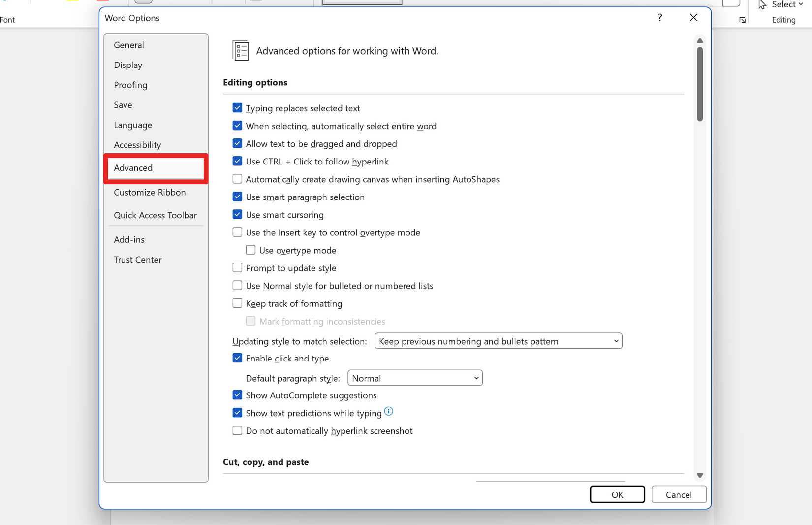Viewport: 812px width, 525px height.
Task: Check Do not automatically hyperlink screenshot
Action: [237, 430]
